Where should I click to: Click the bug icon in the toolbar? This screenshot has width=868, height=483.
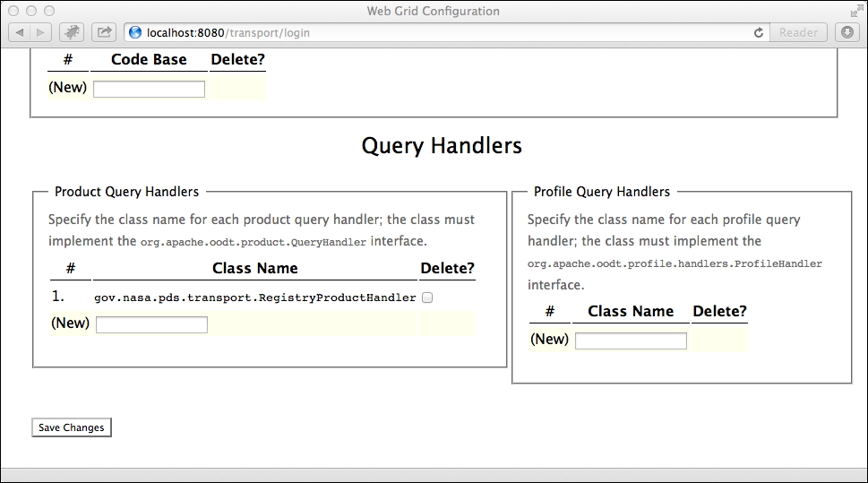click(x=73, y=32)
